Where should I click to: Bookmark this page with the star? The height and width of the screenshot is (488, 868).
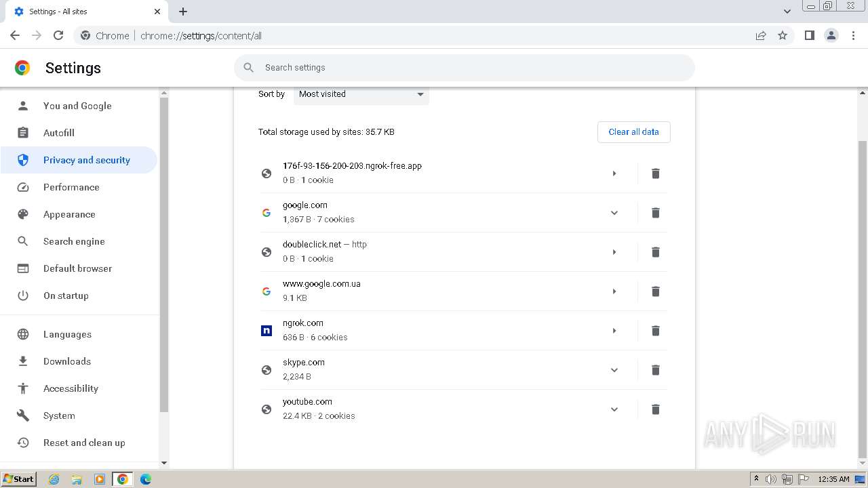coord(783,35)
